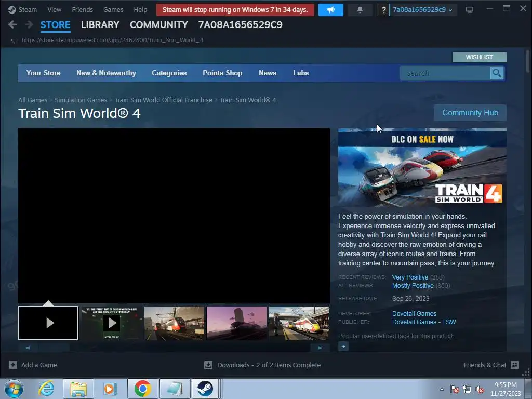This screenshot has width=532, height=399.
Task: Select the station platform screenshot thumbnail
Action: click(x=299, y=323)
